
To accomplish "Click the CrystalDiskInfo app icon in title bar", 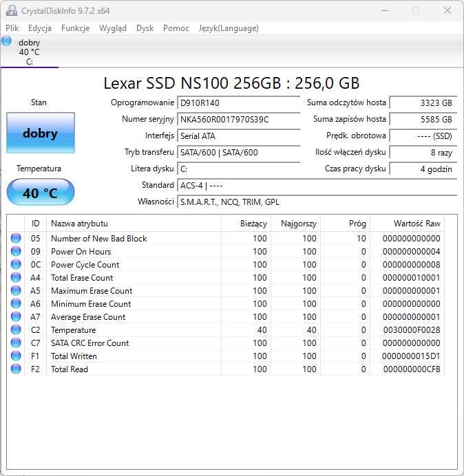I will click(x=12, y=10).
